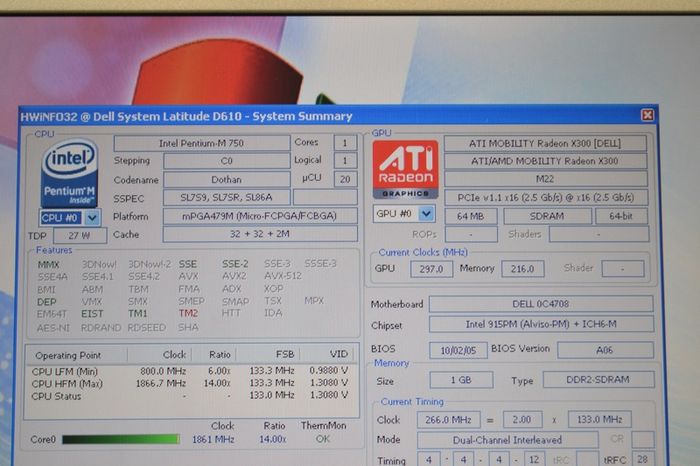Viewport: 700px width, 466px height.
Task: Click the TM1 feature label
Action: (138, 313)
